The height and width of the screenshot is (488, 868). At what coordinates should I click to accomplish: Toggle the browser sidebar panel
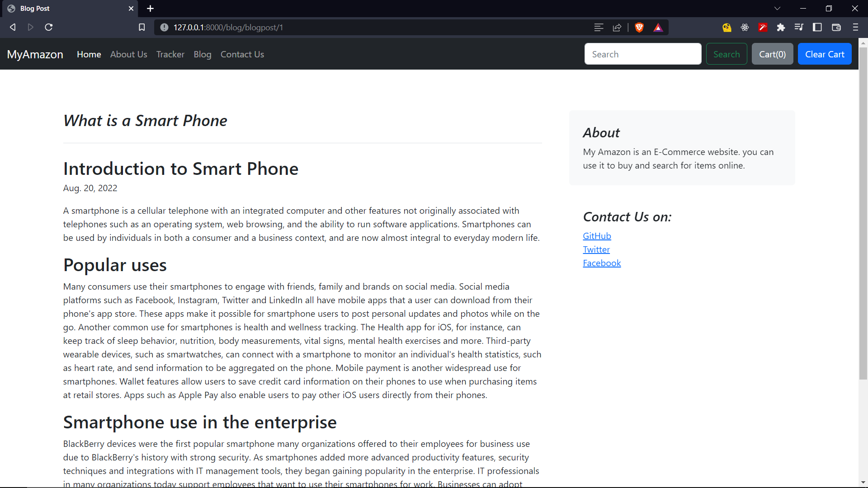pyautogui.click(x=817, y=27)
